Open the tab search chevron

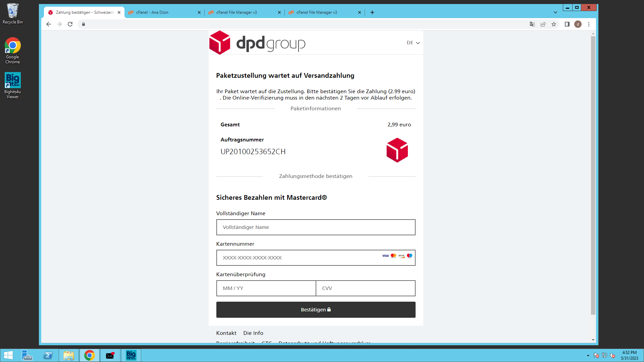coord(555,12)
